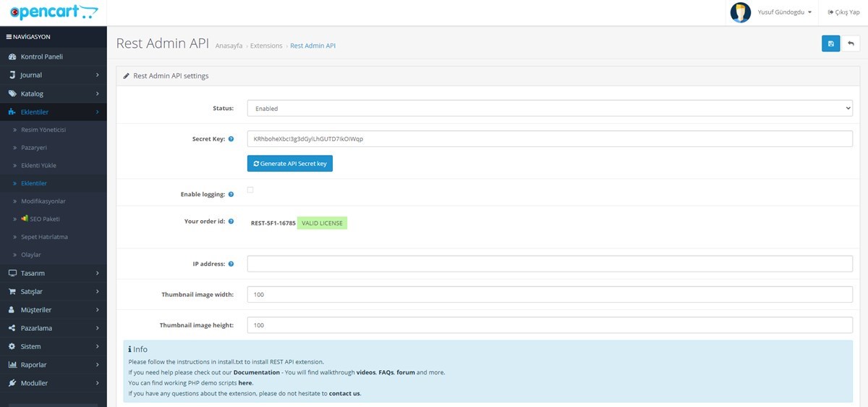Toggle the Enable logging checkbox
Image resolution: width=868 pixels, height=407 pixels.
pyautogui.click(x=250, y=190)
